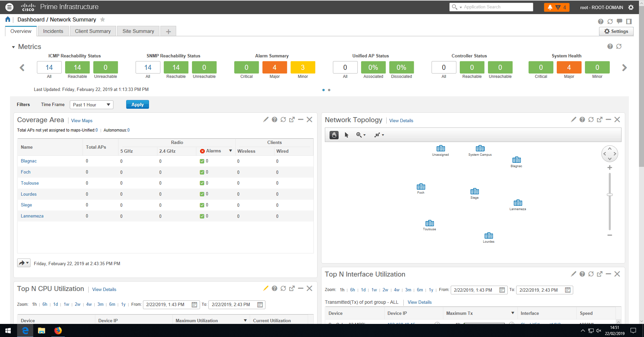
Task: Zoom out topology with minus button
Action: pos(610,235)
